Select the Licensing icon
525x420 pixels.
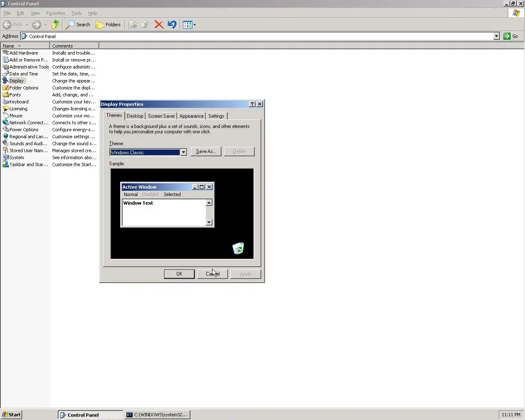[x=6, y=109]
